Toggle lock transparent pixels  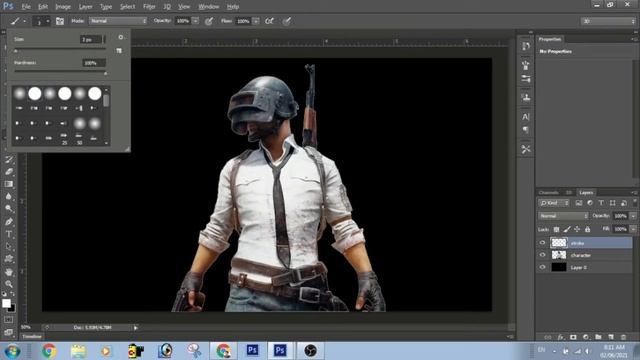coord(556,229)
